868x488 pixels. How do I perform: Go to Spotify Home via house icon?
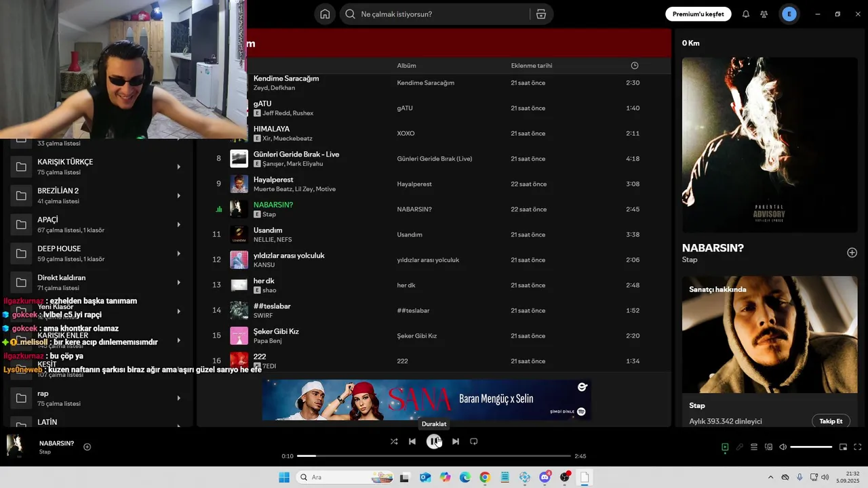(325, 14)
